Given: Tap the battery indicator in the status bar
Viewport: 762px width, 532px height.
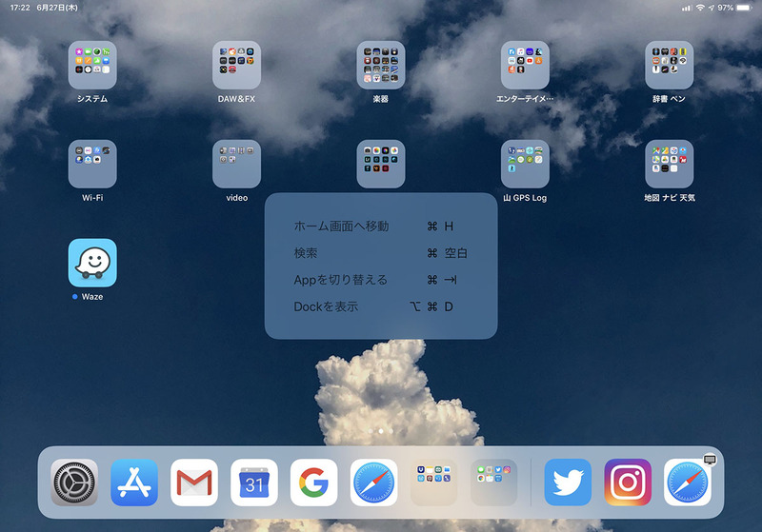Looking at the screenshot, I should [x=744, y=8].
